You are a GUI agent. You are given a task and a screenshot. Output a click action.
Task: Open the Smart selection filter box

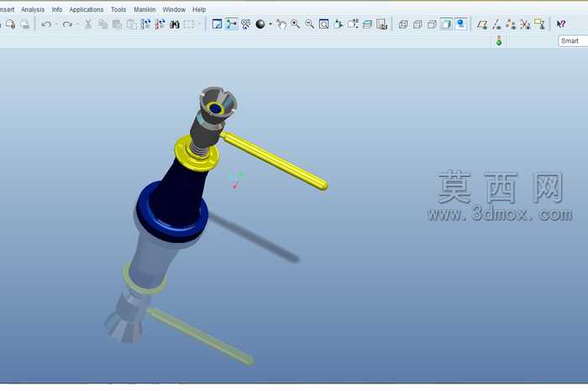pyautogui.click(x=573, y=41)
